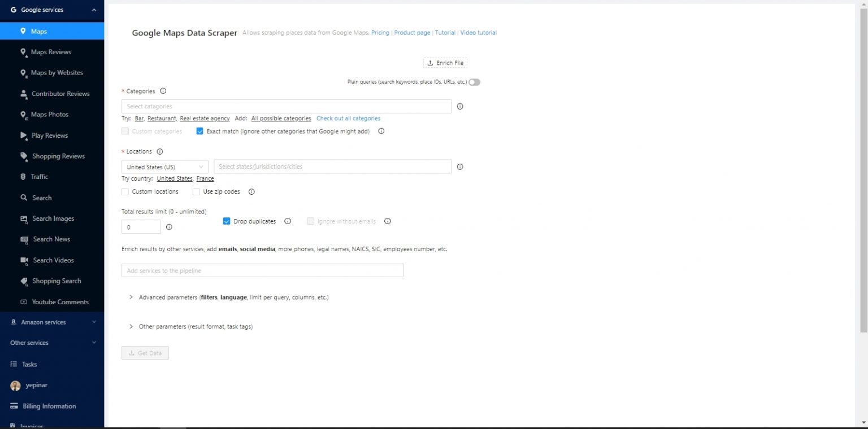Uncheck the Drop duplicates option
This screenshot has width=868, height=429.
227,221
